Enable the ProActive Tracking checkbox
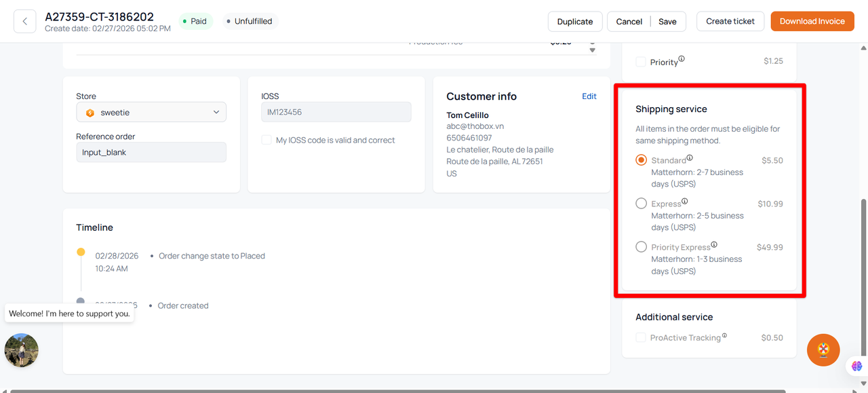Image resolution: width=868 pixels, height=393 pixels. tap(641, 337)
